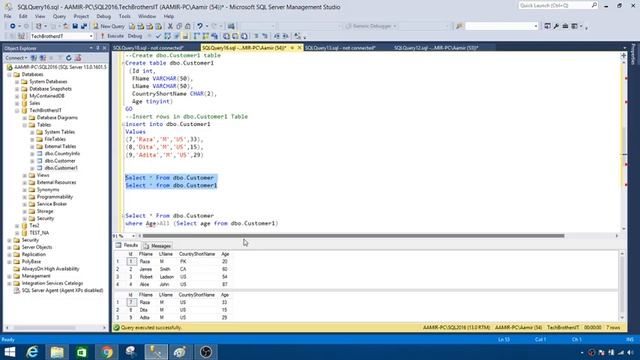The height and width of the screenshot is (360, 640).
Task: Click the Windows Start button
Action: (x=9, y=352)
